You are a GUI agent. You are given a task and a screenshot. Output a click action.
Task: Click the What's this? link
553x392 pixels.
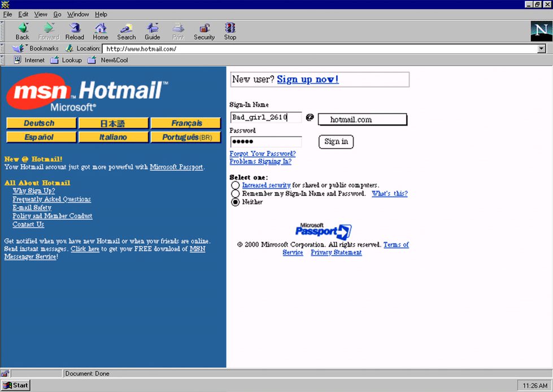(x=390, y=194)
